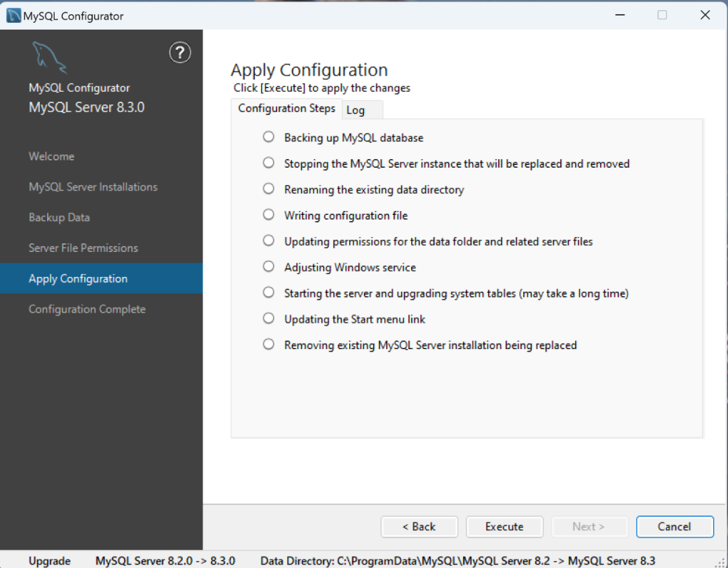Click the MySQL Configurator title bar icon

[x=13, y=15]
